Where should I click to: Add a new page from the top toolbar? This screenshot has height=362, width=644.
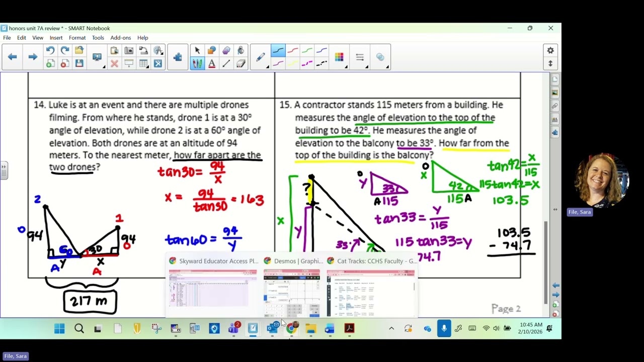pos(50,64)
